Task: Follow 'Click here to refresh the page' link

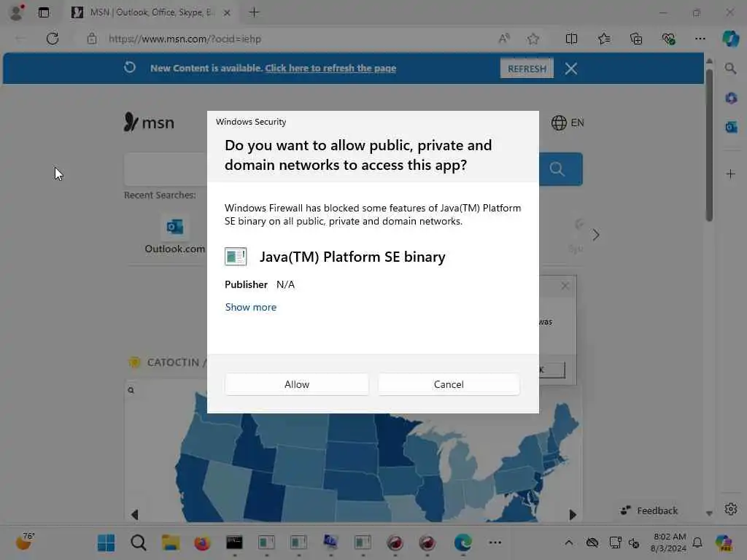Action: point(330,68)
